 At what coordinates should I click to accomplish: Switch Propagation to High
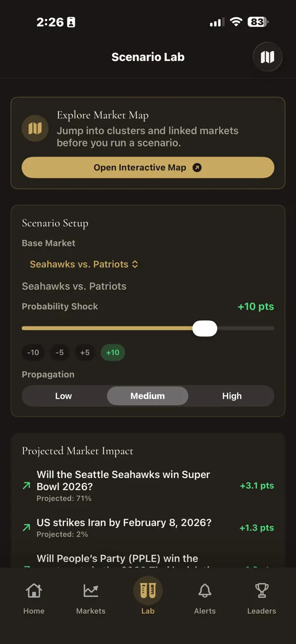tap(232, 396)
